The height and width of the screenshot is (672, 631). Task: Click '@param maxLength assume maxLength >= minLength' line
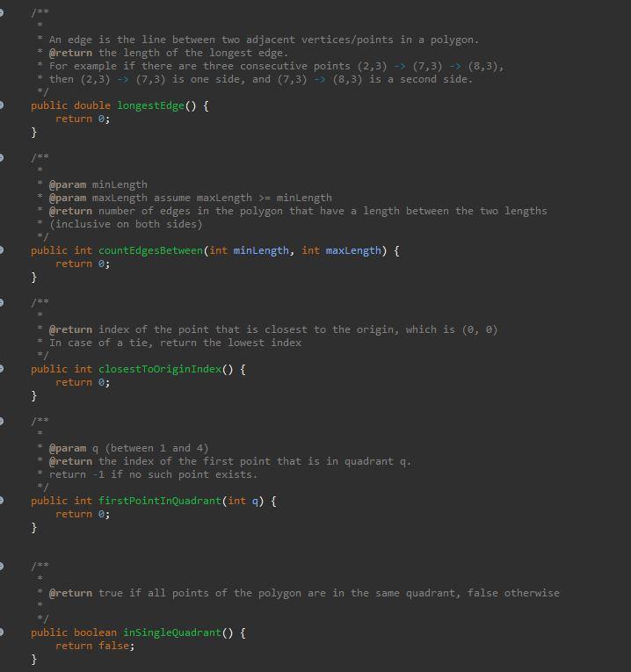coord(191,198)
